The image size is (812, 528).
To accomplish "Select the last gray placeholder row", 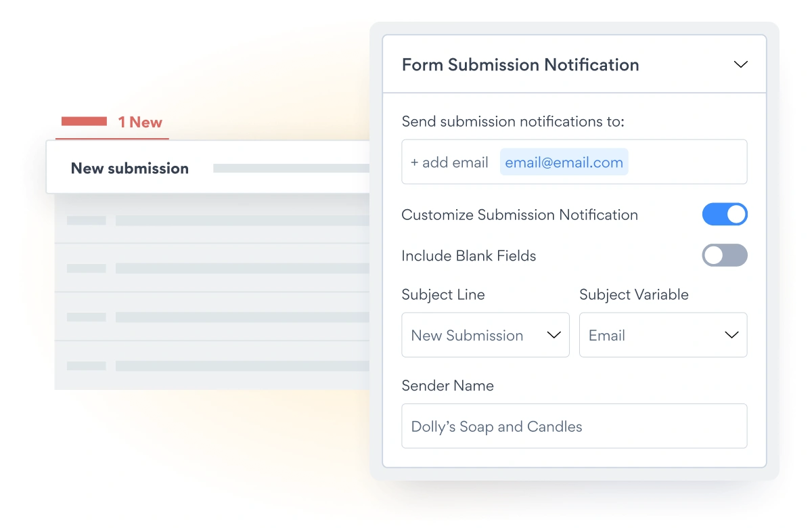I will [x=217, y=366].
